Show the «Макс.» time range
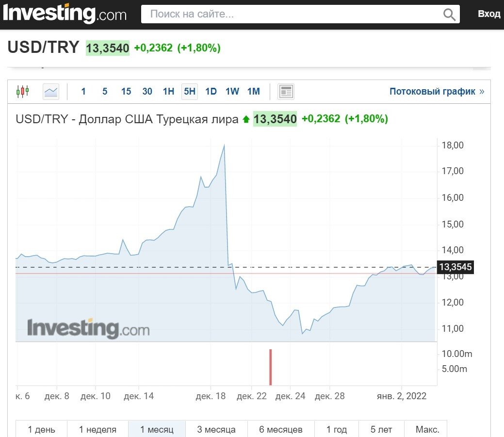The height and width of the screenshot is (437, 504). point(427,429)
